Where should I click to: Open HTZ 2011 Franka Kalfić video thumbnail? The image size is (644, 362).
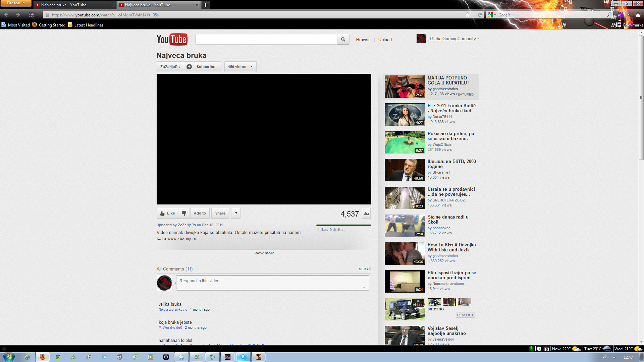point(405,114)
